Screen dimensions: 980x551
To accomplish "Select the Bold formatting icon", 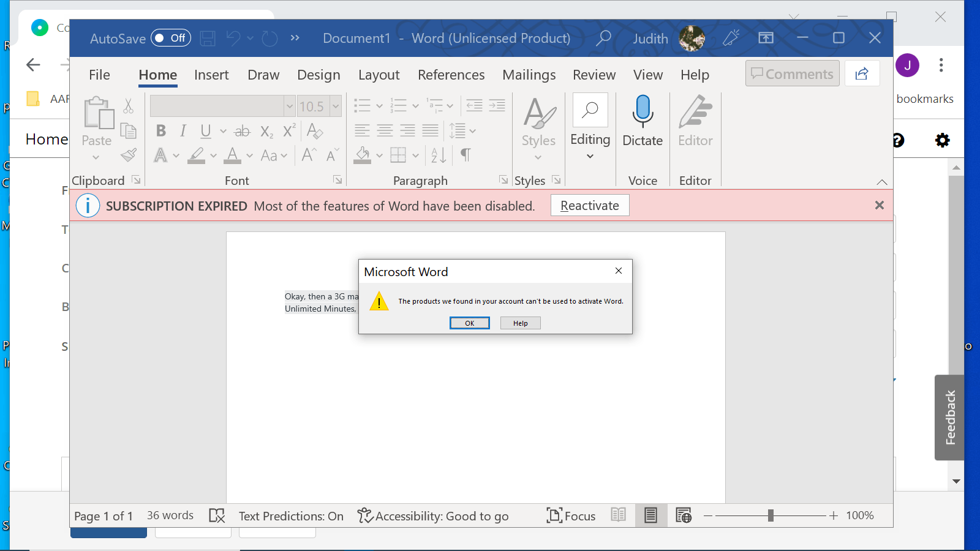I will [160, 130].
